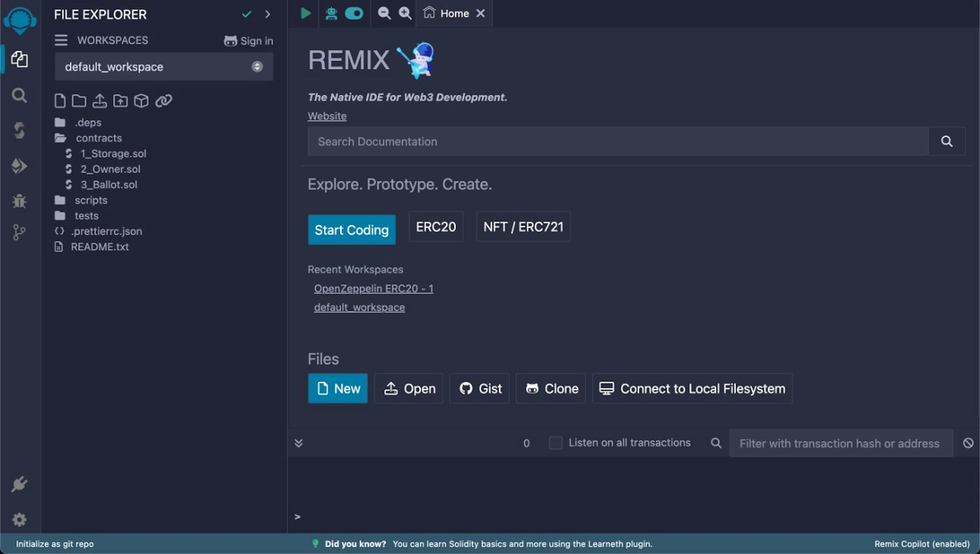Toggle the copilot switch in toolbar
The image size is (980, 554).
[354, 14]
